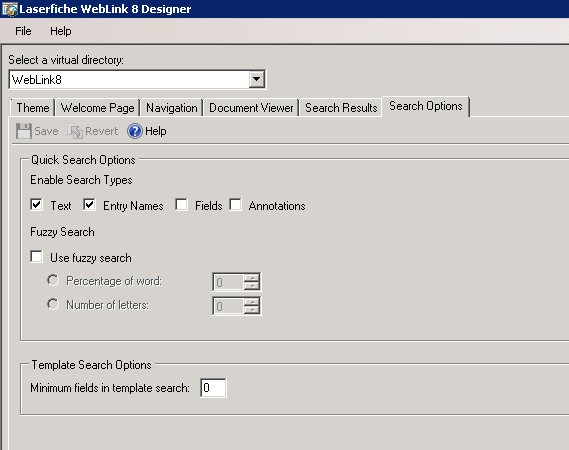Increase the Percentage of word spinner
The image size is (569, 450).
[251, 278]
